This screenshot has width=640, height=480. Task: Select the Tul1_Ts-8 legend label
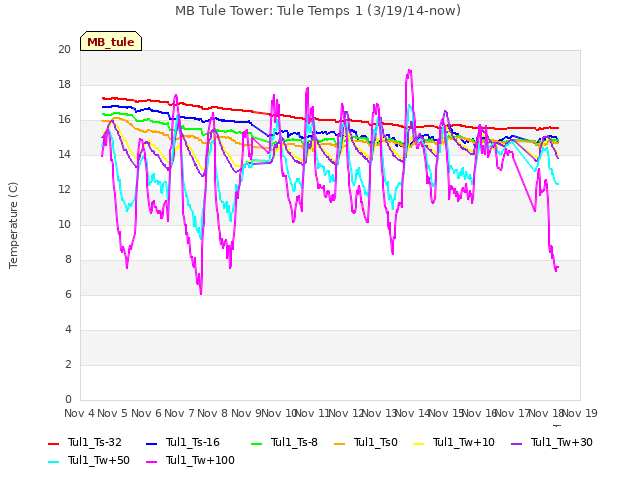294,442
